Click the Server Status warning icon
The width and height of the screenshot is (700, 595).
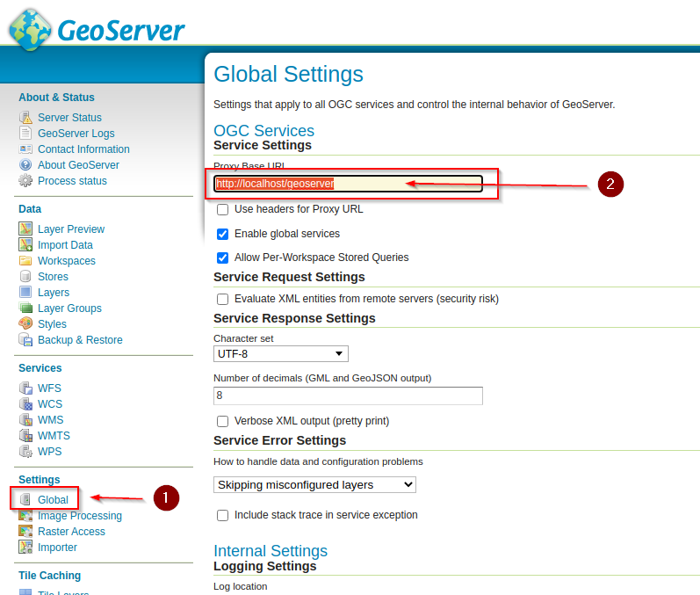pyautogui.click(x=25, y=118)
